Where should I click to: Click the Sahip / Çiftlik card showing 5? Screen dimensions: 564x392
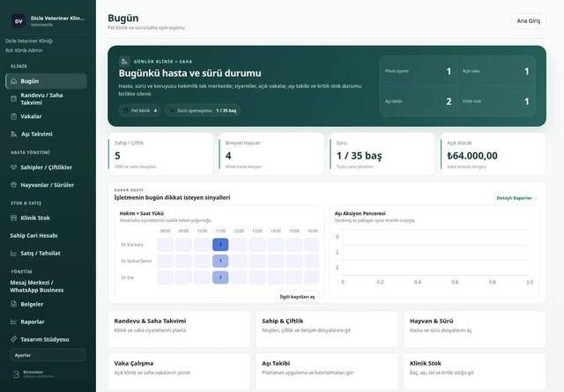point(160,154)
